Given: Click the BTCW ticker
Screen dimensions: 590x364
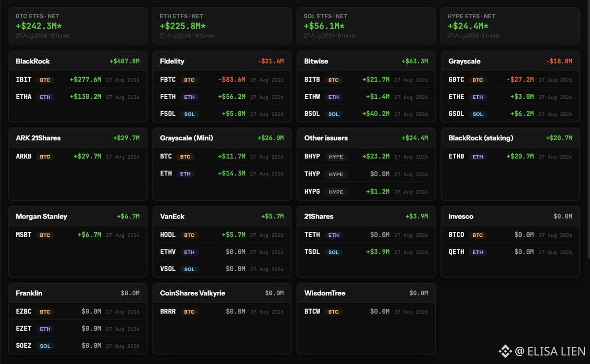Looking at the screenshot, I should [312, 311].
